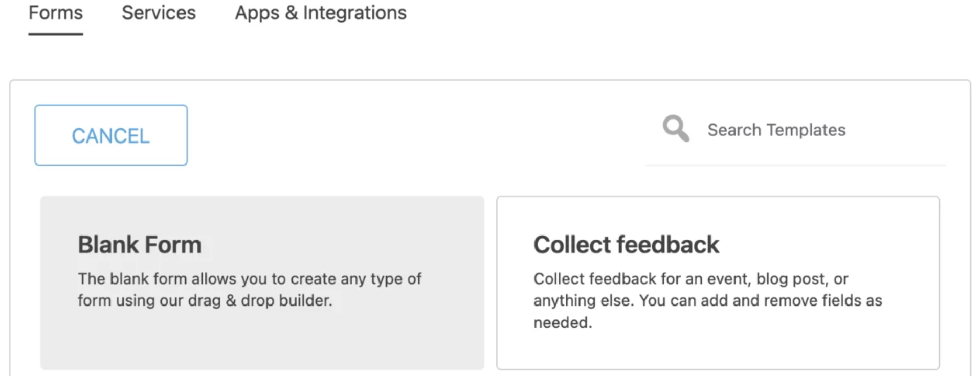The height and width of the screenshot is (376, 980).
Task: Click the Blank Form card title
Action: point(139,244)
